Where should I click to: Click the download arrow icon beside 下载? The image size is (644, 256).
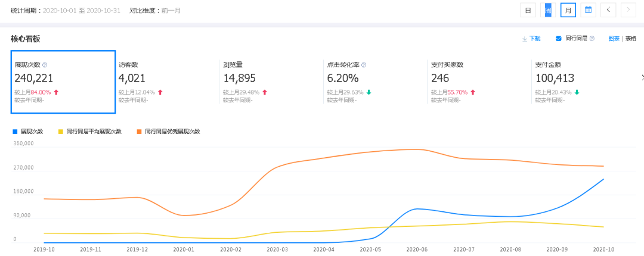tap(525, 39)
